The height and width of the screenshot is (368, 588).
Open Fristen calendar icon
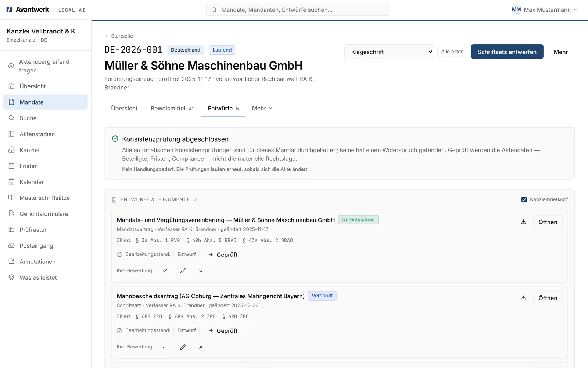[11, 166]
